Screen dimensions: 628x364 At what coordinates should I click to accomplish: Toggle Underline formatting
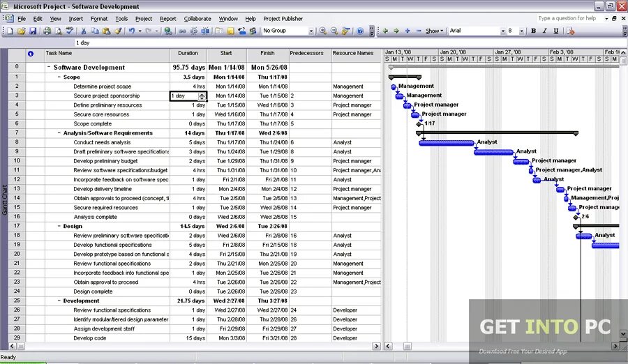coord(555,31)
